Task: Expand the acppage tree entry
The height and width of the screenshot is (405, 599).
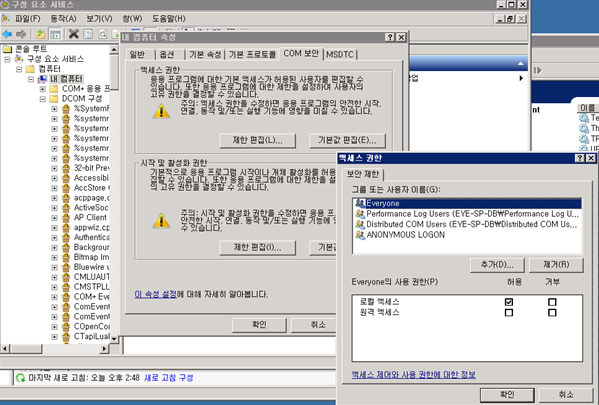Action: (54, 198)
